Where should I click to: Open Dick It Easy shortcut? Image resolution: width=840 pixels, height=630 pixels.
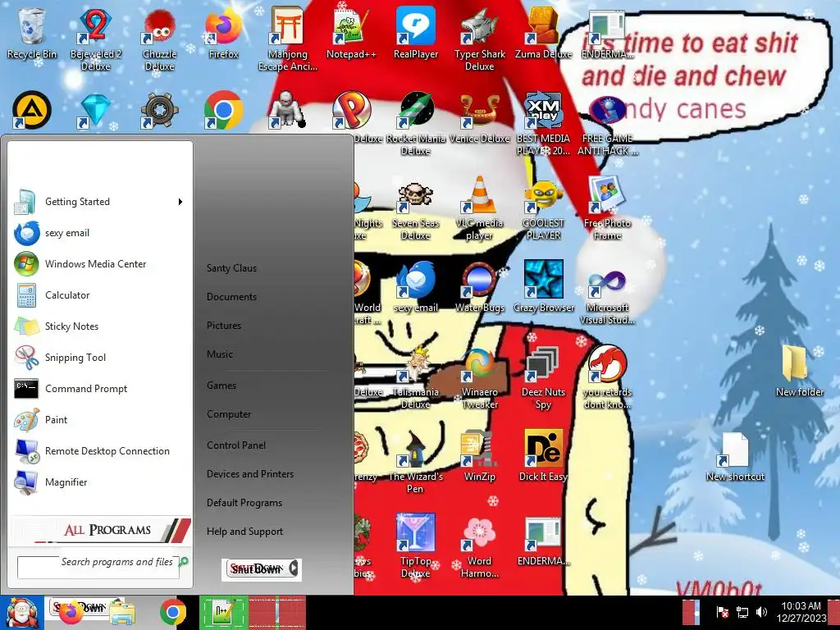pos(543,455)
